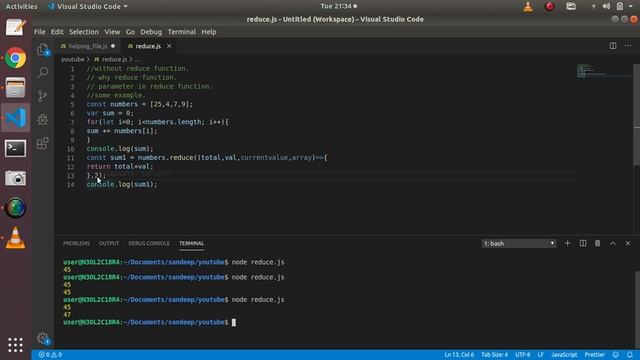
Task: Click the code minimap preview
Action: pyautogui.click(x=604, y=71)
